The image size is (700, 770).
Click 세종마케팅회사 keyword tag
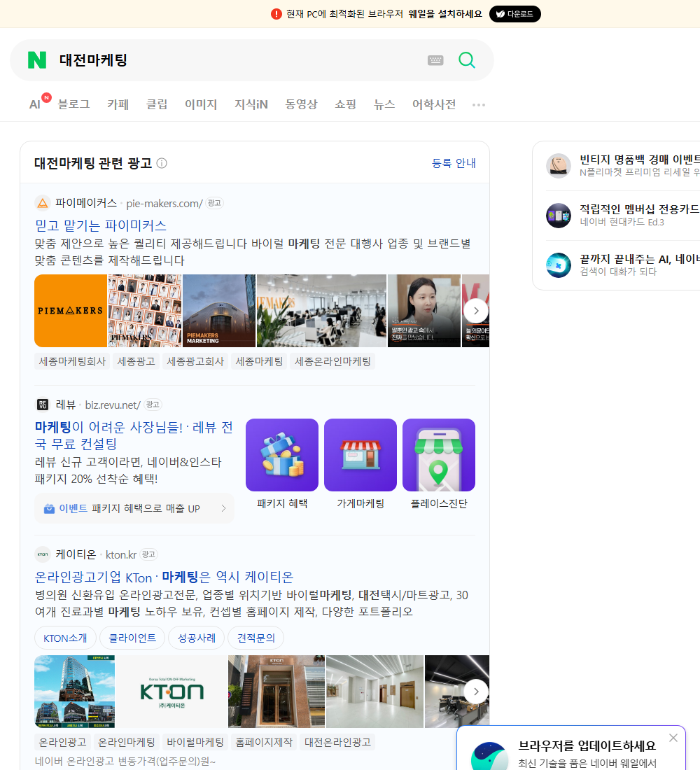pos(72,361)
